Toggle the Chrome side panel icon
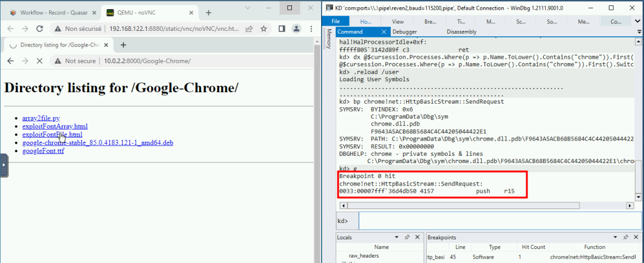This screenshot has height=263, width=644. [282, 28]
